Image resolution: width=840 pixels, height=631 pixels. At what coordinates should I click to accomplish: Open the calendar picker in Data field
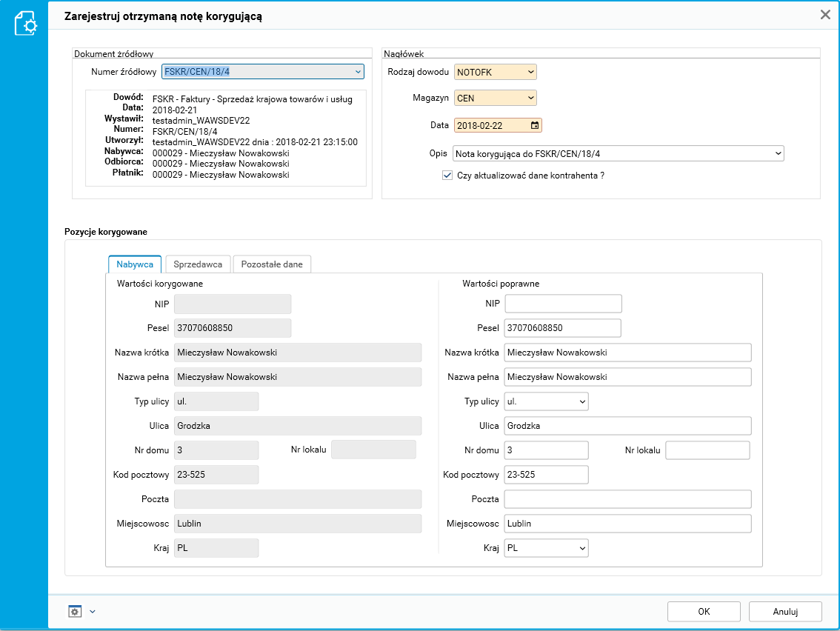click(535, 125)
